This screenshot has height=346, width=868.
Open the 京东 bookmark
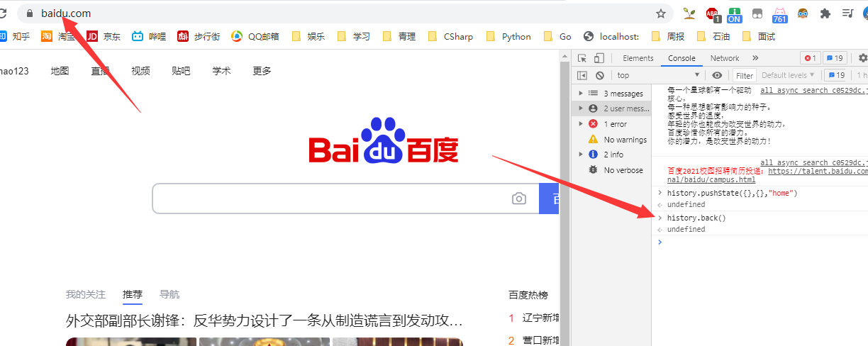pyautogui.click(x=104, y=36)
